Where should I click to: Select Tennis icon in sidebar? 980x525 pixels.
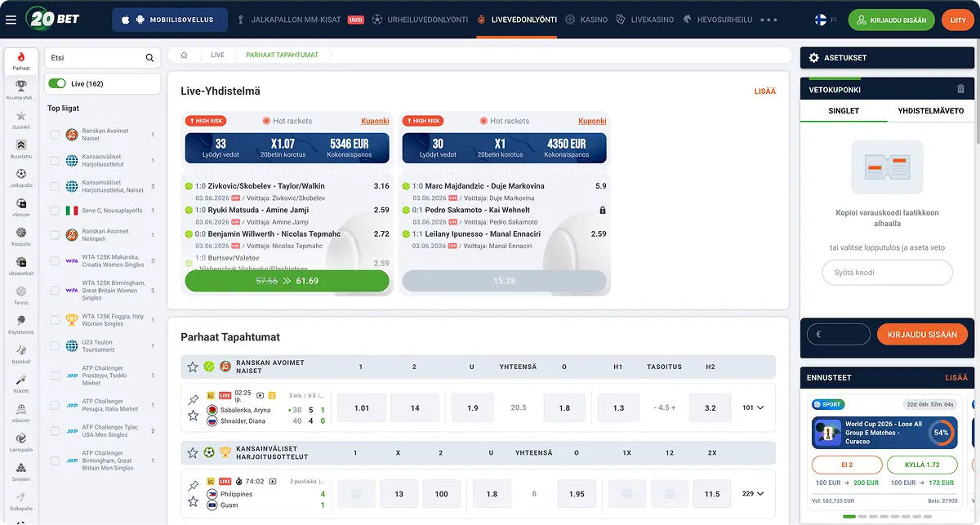(x=21, y=296)
